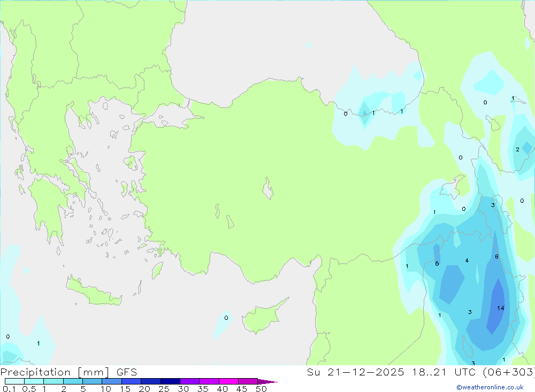This screenshot has width=535, height=392.
Task: Click the '5' precipitation value label
Action: tap(437, 263)
